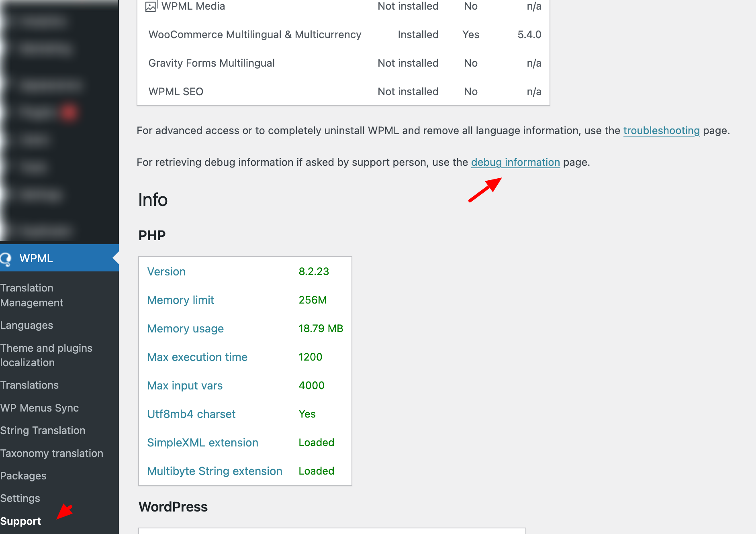Viewport: 756px width, 534px height.
Task: Click the 1200 execution time value
Action: coord(310,357)
